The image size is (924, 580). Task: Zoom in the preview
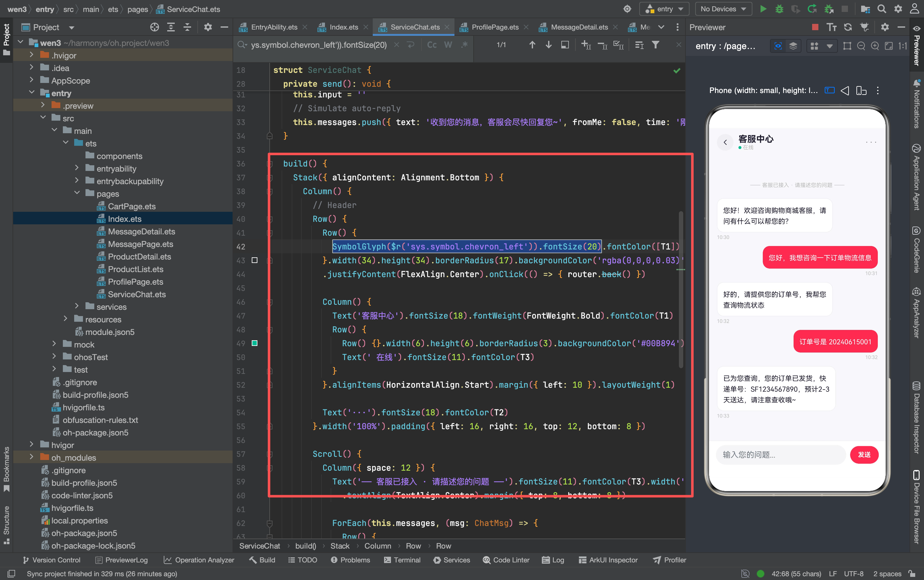(874, 46)
